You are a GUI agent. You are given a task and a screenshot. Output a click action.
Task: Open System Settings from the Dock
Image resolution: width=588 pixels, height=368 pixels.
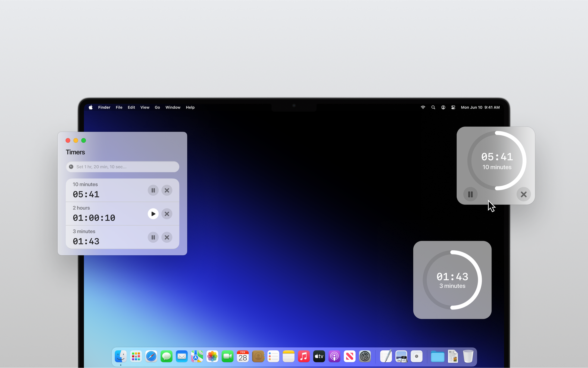pyautogui.click(x=365, y=357)
